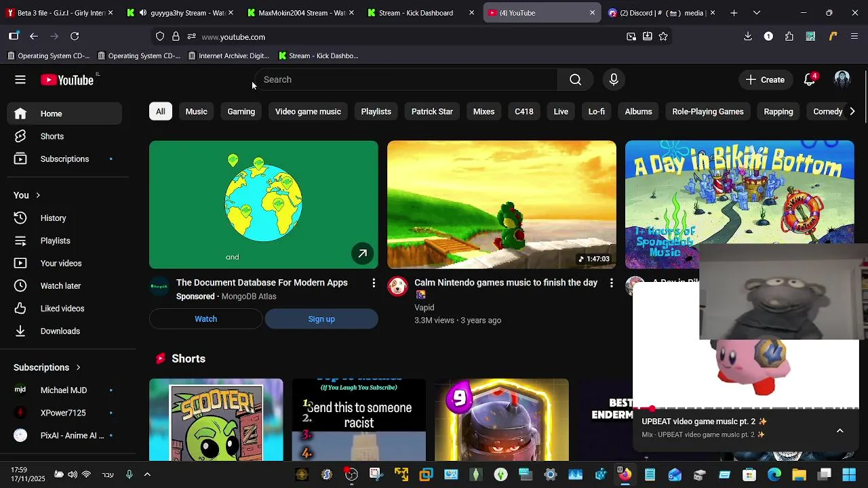
Task: Open the taskbar volume icon
Action: pos(73,474)
